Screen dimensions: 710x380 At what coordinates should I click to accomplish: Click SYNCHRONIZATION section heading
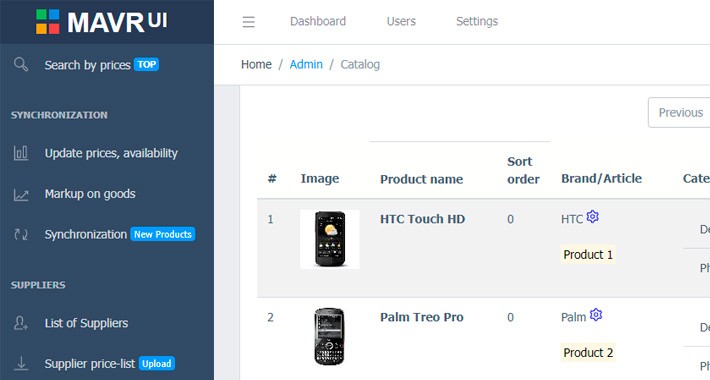(59, 115)
